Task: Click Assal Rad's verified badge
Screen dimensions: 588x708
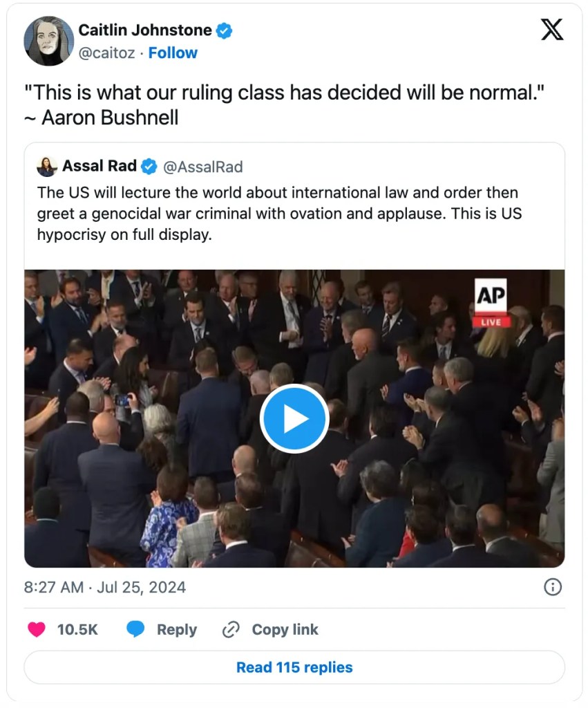Action: (x=149, y=167)
